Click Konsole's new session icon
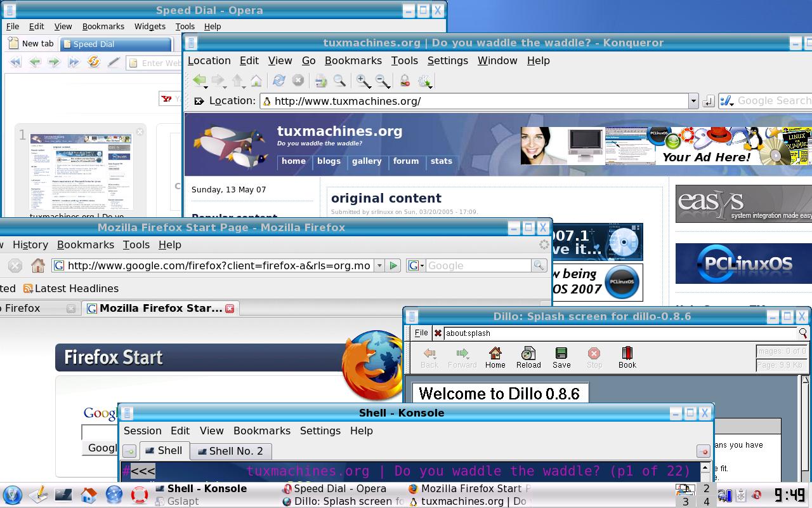812x508 pixels. pos(129,451)
